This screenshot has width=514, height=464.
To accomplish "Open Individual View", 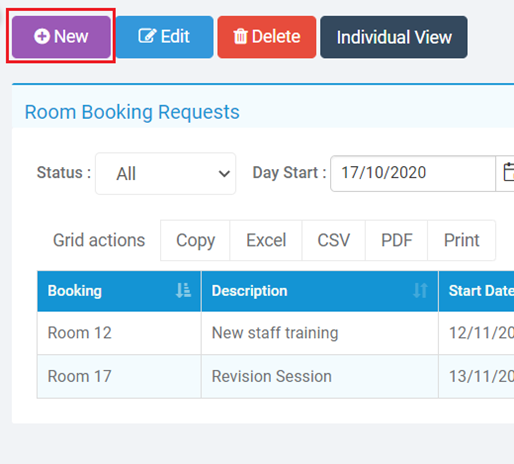I will tap(394, 37).
